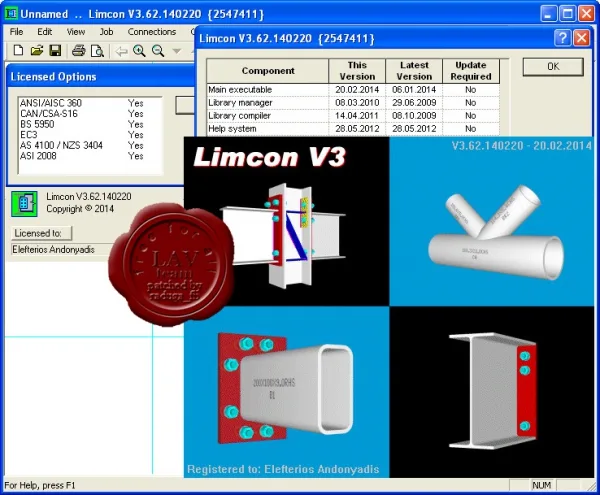Click the Zoom In magnifier icon

(139, 51)
